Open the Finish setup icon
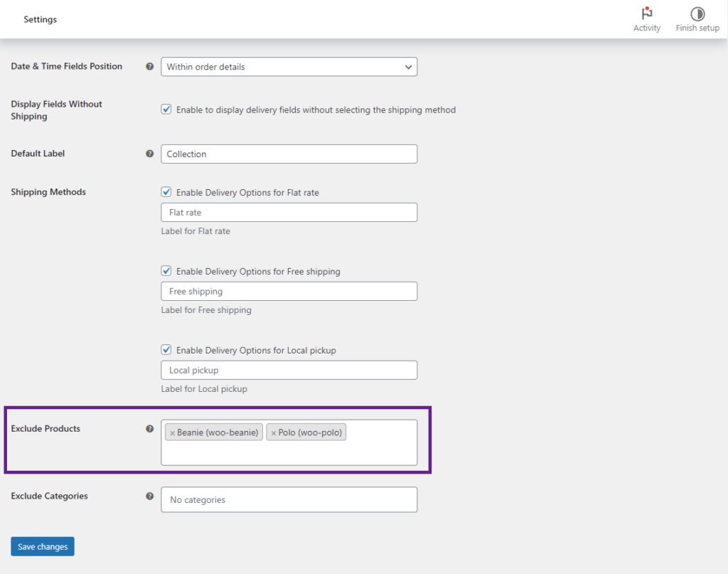 [697, 14]
